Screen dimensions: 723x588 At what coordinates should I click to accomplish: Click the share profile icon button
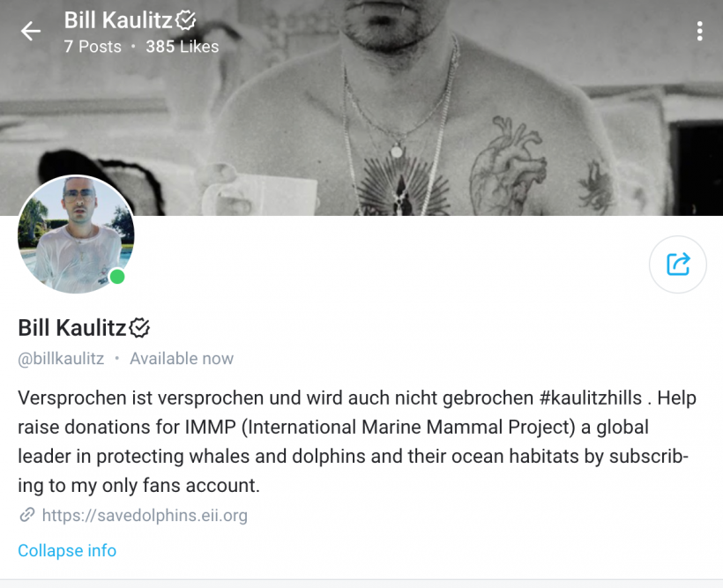pos(678,264)
